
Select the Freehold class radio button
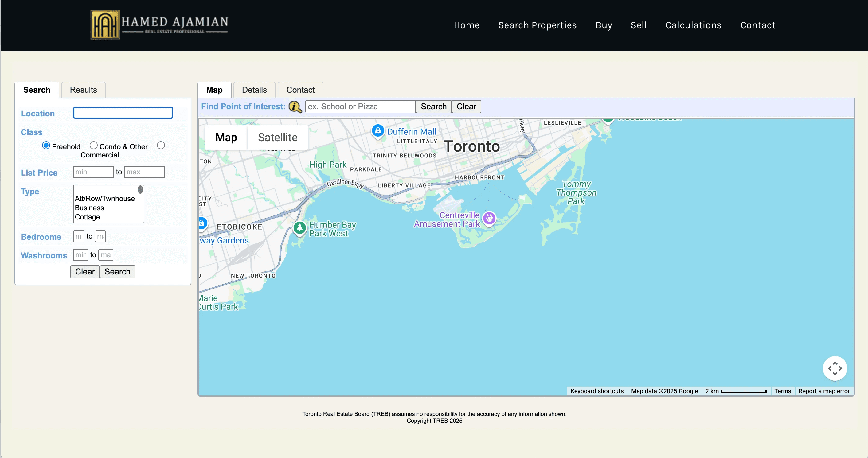click(46, 146)
